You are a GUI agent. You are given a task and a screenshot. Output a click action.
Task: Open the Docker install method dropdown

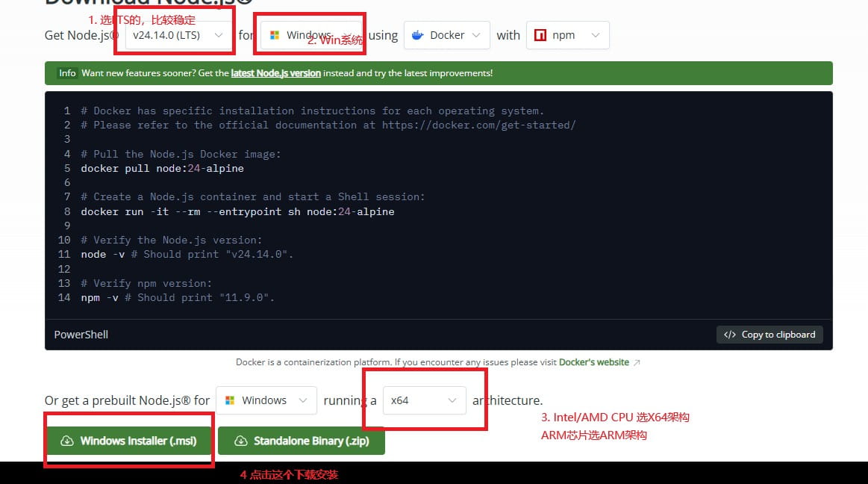tap(447, 35)
